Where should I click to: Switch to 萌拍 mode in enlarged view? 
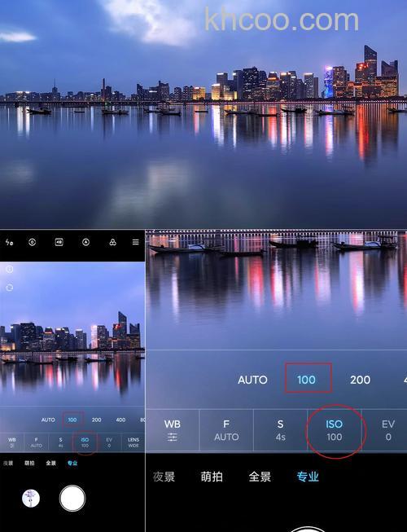[x=212, y=477]
